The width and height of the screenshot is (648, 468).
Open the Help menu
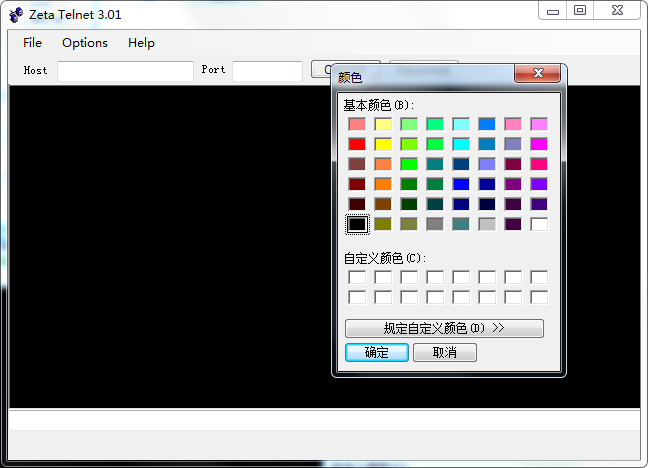[141, 43]
